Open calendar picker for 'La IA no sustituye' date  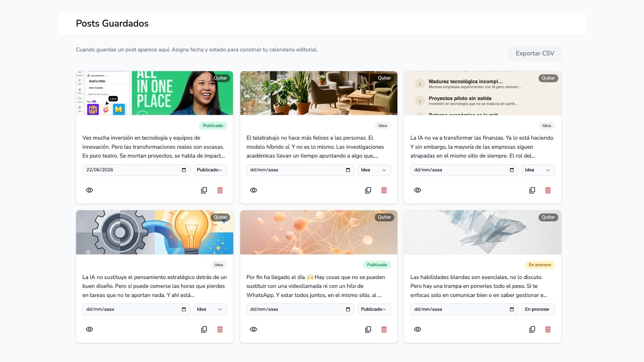pos(184,309)
